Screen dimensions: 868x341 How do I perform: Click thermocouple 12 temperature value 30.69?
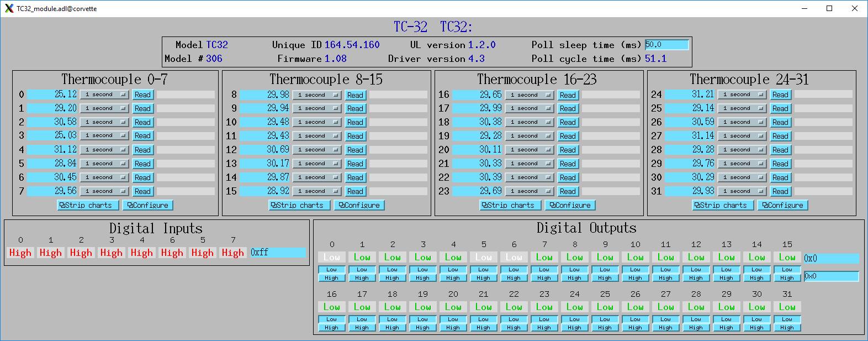[x=265, y=150]
